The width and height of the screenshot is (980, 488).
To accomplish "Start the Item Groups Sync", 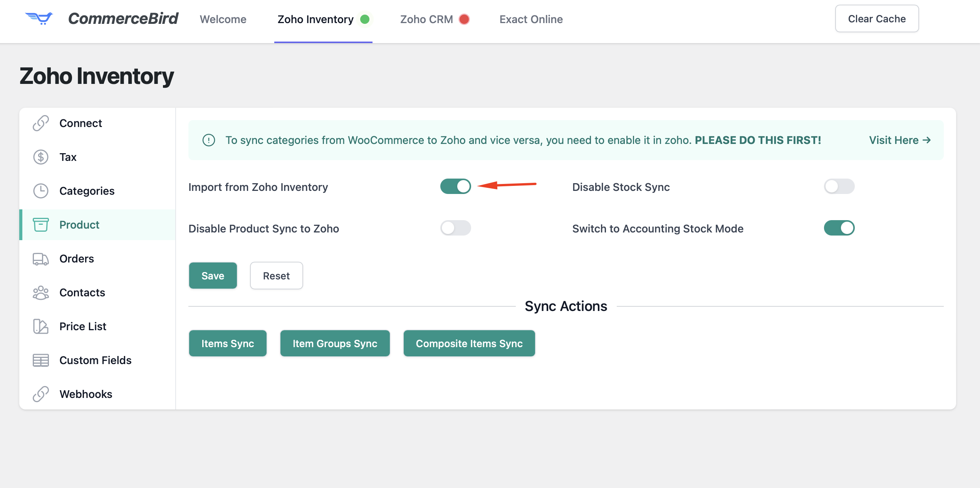I will [x=335, y=343].
